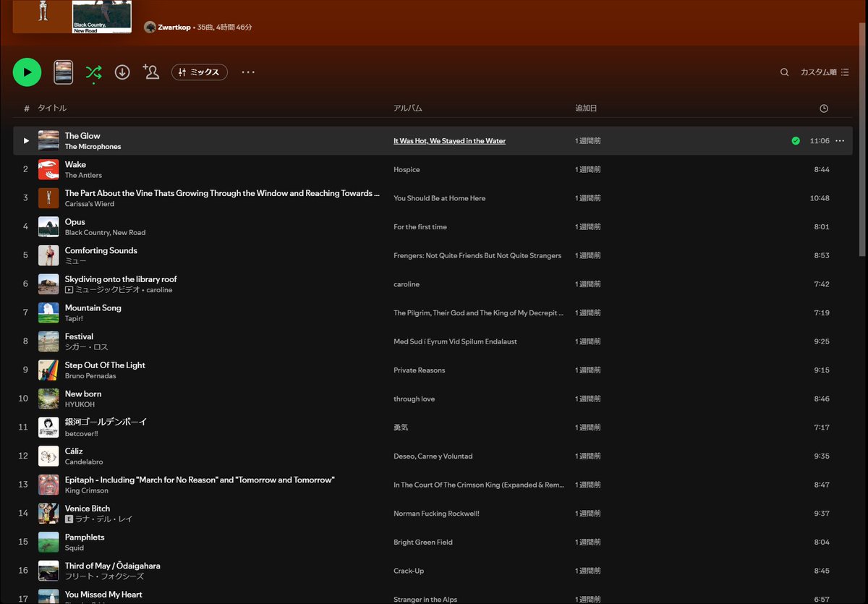The height and width of the screenshot is (604, 868).
Task: Open Bright Green Field album link
Action: pos(423,543)
